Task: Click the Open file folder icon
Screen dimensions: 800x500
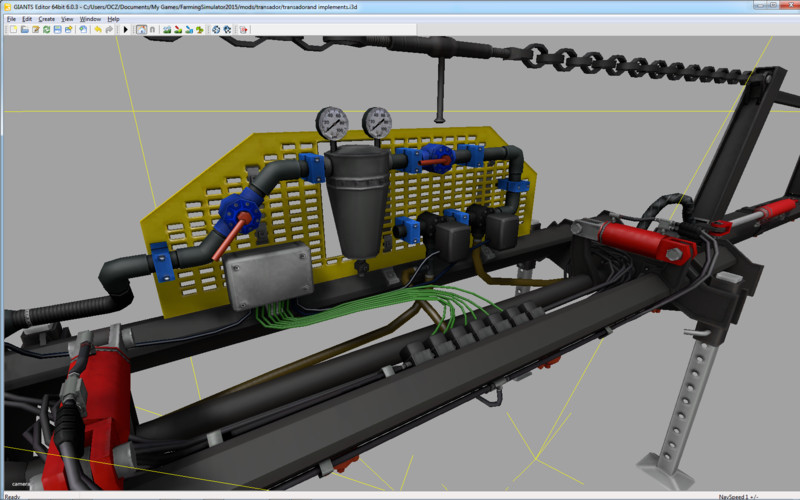Action: click(24, 30)
